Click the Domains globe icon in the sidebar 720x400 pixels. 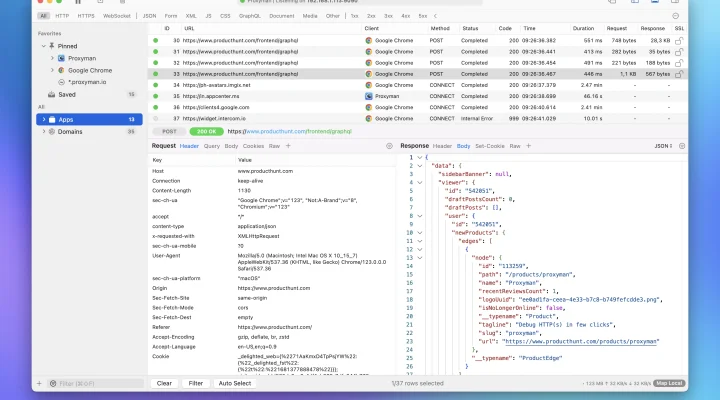[52, 131]
